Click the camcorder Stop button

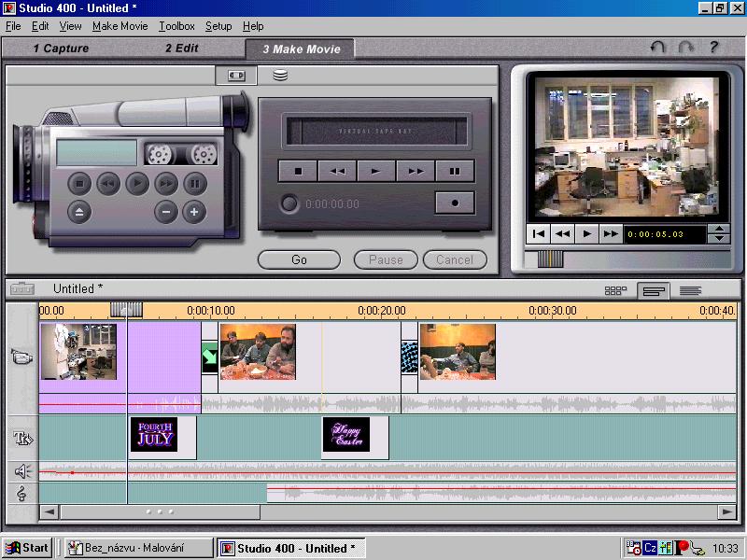79,184
